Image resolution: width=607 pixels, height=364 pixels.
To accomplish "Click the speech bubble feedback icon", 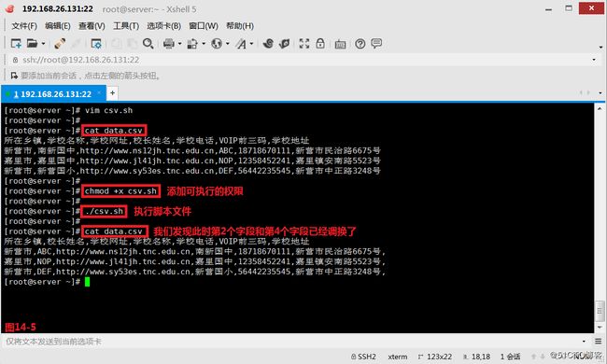I will coord(376,43).
